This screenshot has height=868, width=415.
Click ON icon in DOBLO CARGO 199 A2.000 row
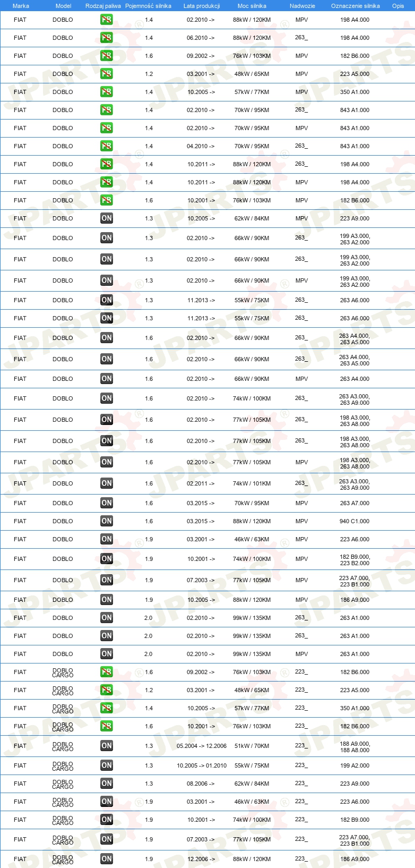click(107, 765)
